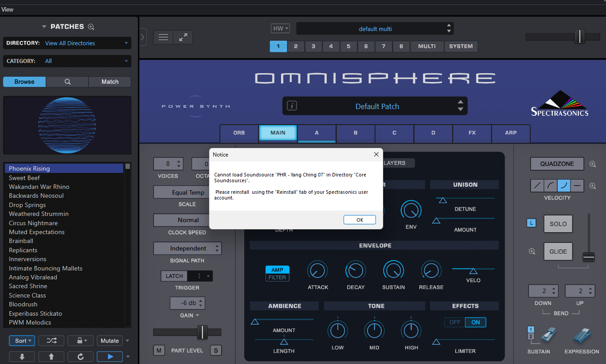Click the Mutate button
Image resolution: width=606 pixels, height=364 pixels.
point(109,341)
